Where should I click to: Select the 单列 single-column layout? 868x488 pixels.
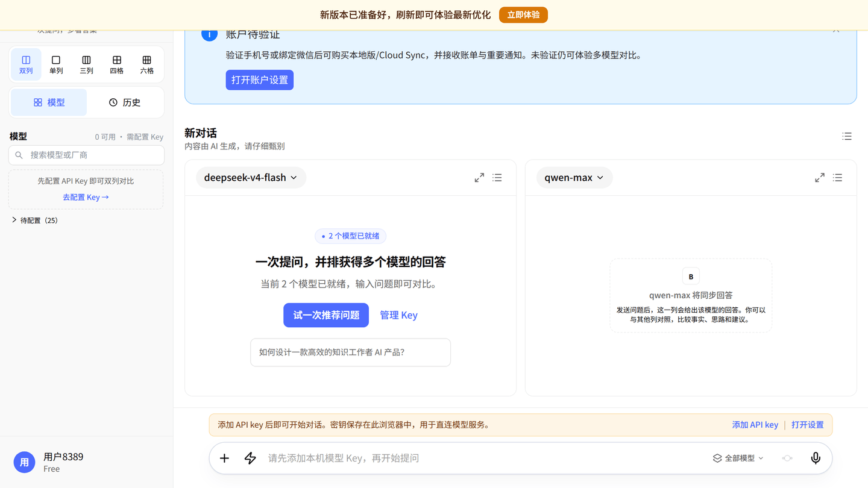tap(56, 64)
